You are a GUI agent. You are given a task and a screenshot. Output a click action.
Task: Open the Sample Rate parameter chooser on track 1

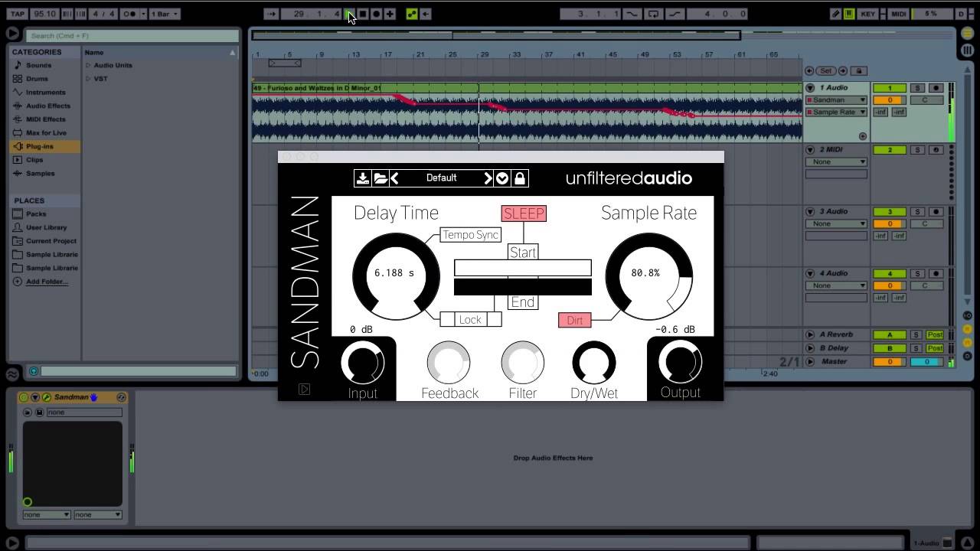[x=836, y=112]
